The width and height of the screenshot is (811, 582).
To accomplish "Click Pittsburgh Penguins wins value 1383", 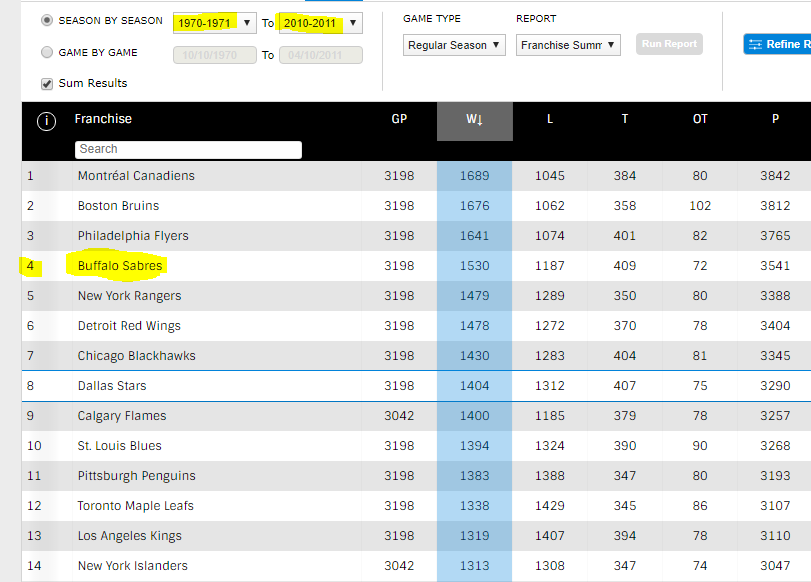I will (475, 476).
